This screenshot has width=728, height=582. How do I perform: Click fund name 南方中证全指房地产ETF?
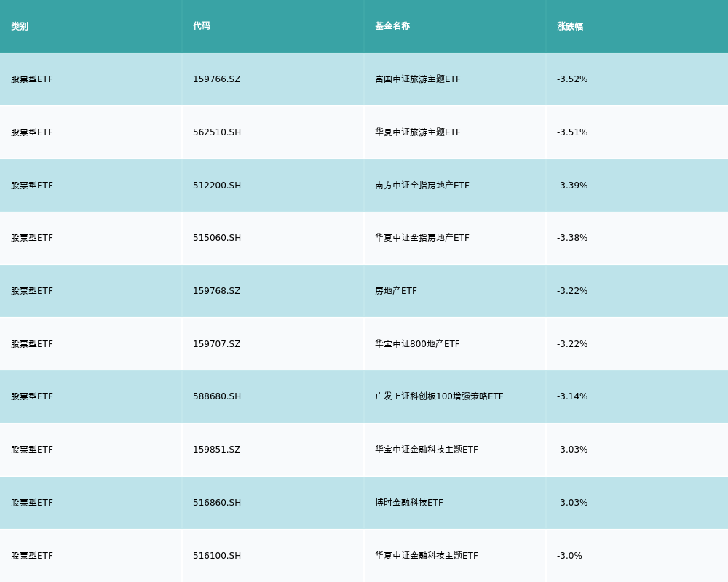coord(422,186)
